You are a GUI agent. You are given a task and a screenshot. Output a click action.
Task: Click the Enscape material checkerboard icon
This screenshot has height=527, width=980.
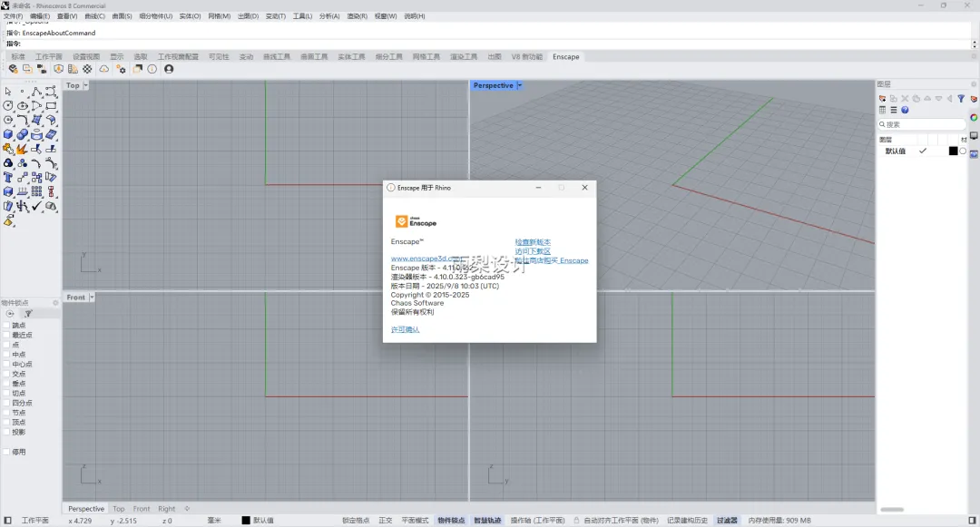pos(87,69)
